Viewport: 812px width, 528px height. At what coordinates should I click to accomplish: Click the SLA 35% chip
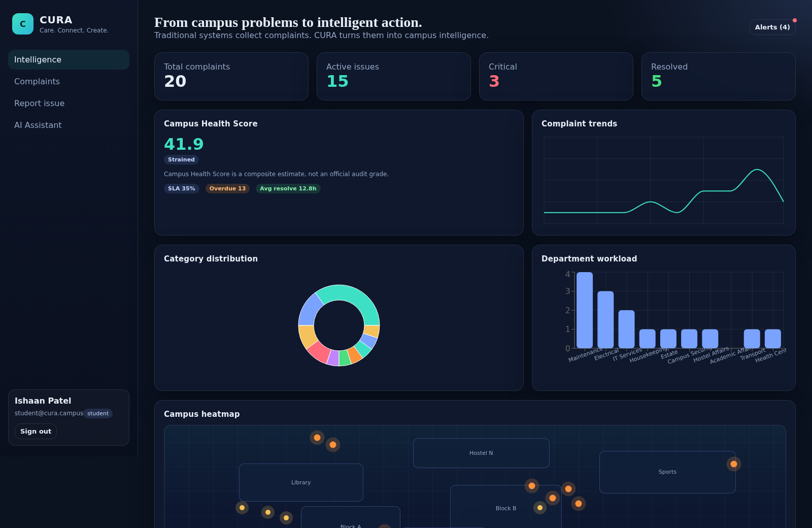(182, 188)
